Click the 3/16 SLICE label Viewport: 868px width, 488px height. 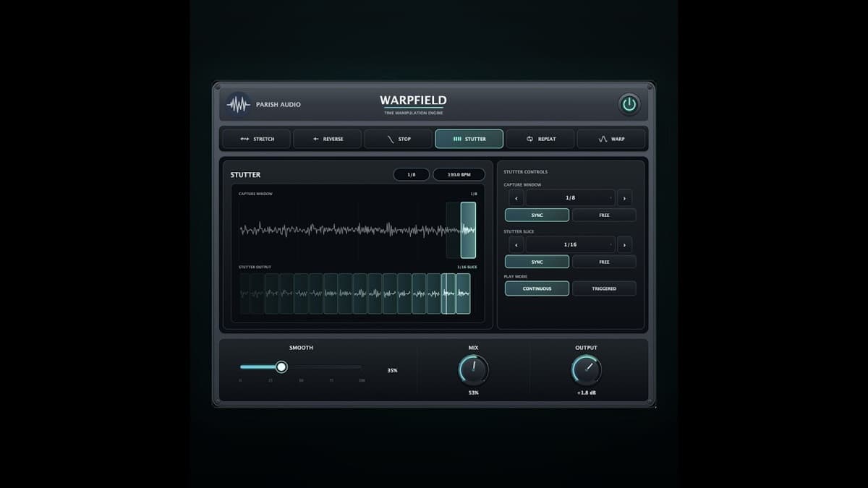point(467,267)
